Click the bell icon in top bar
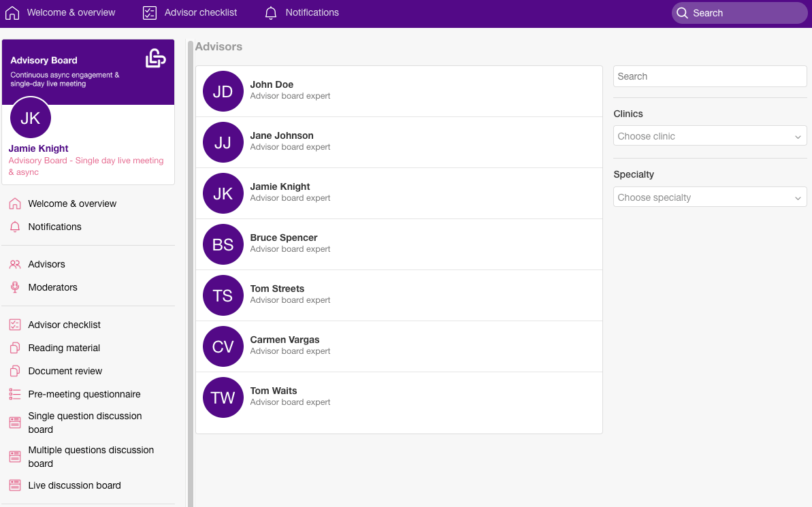The width and height of the screenshot is (812, 507). 271,13
